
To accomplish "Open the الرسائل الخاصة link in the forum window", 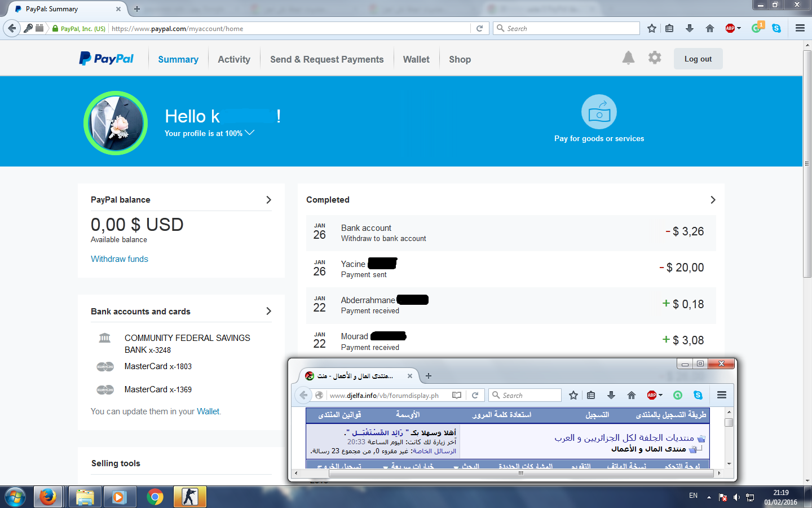I will pyautogui.click(x=435, y=451).
